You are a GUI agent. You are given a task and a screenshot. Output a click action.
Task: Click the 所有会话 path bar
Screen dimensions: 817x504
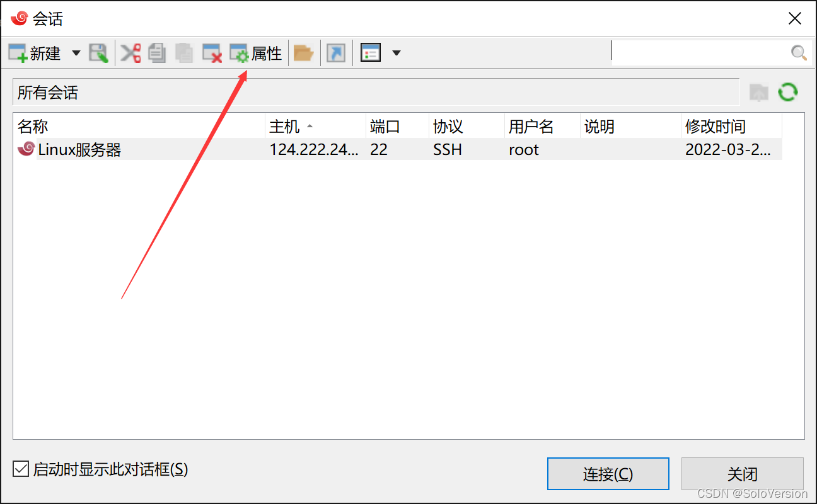376,93
